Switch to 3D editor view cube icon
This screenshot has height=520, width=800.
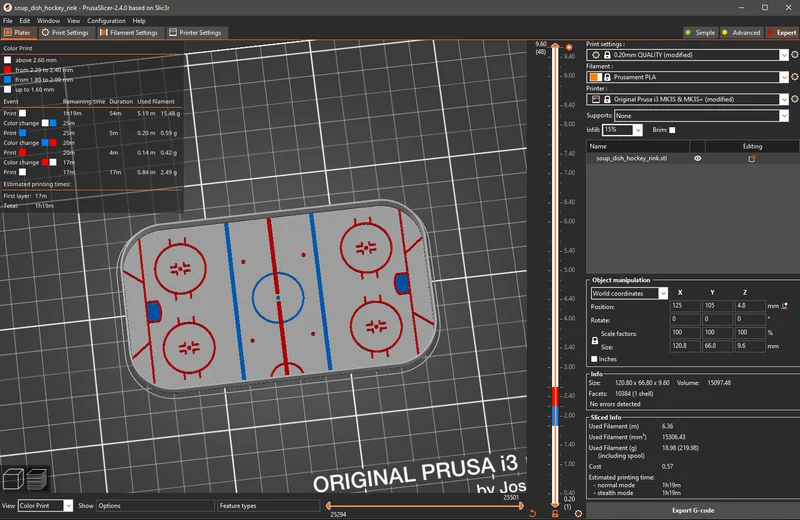coord(13,479)
